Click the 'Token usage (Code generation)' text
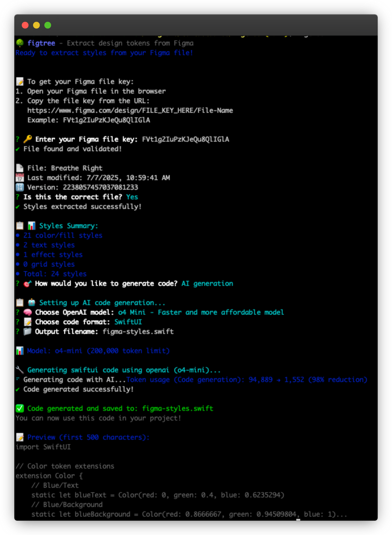 (185, 379)
